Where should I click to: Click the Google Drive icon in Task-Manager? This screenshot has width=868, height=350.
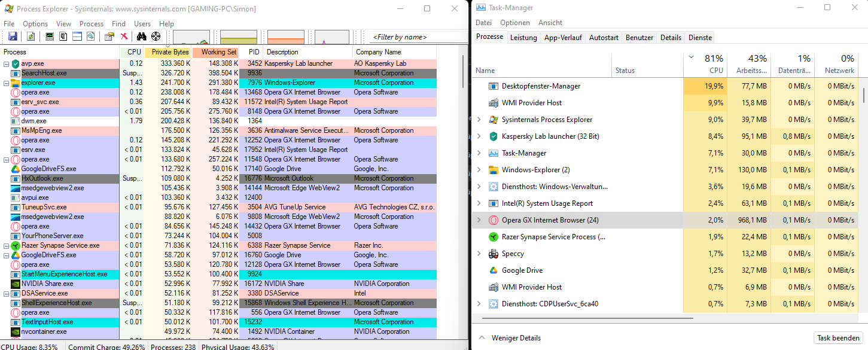pos(494,270)
